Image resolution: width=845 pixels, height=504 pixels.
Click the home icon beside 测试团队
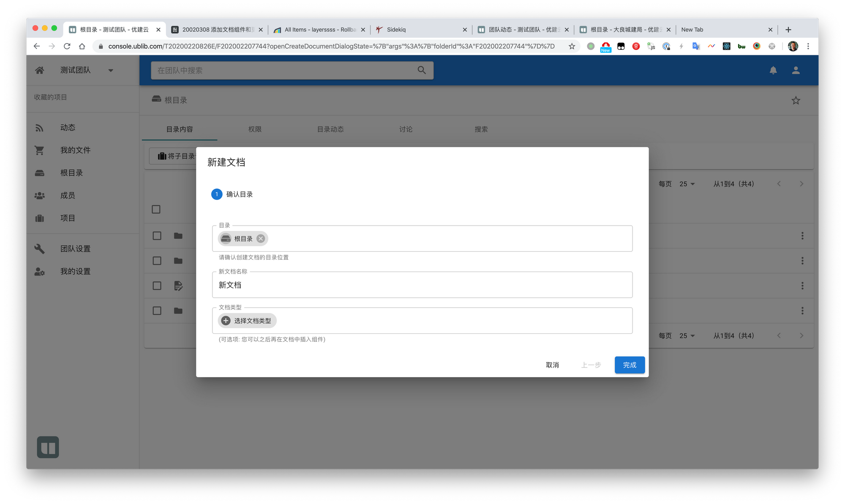40,70
